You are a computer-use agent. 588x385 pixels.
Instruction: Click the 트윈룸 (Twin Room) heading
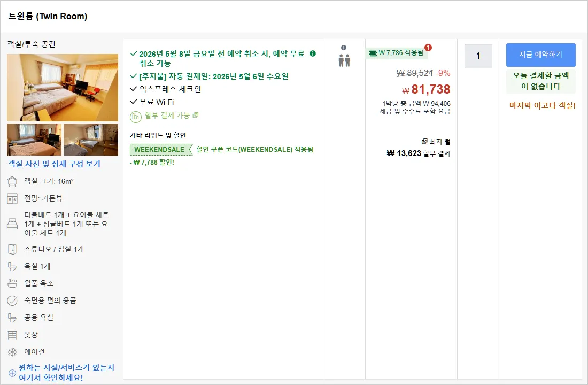pyautogui.click(x=48, y=16)
